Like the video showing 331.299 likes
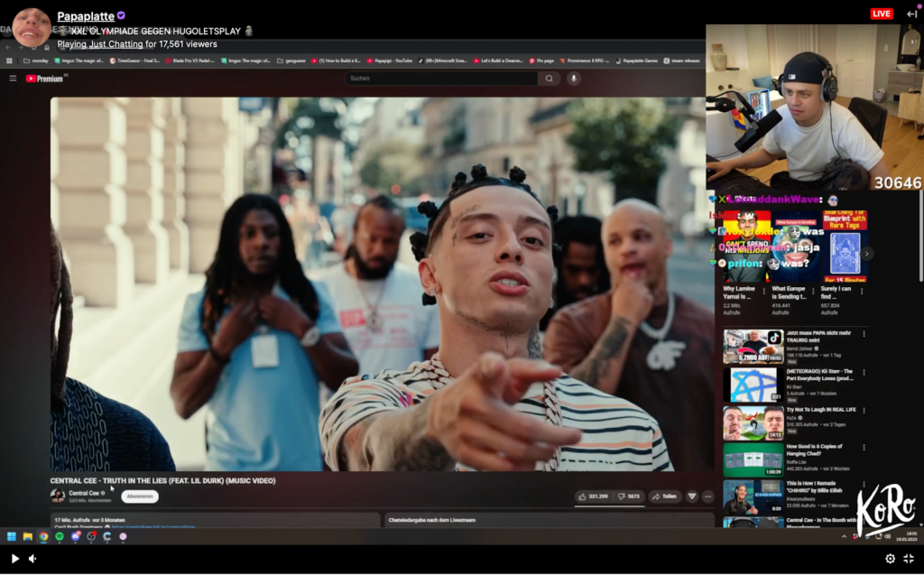The height and width of the screenshot is (585, 924). (x=594, y=497)
